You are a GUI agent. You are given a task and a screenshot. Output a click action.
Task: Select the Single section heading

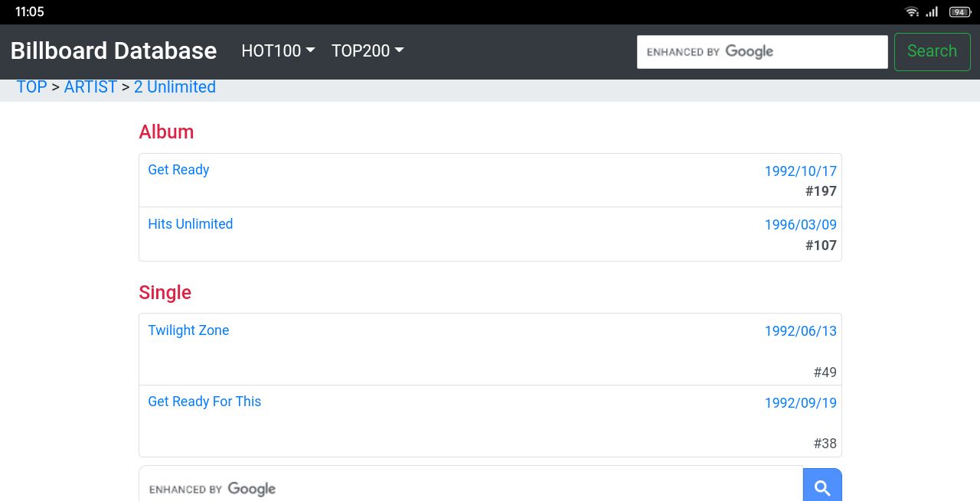coord(165,292)
